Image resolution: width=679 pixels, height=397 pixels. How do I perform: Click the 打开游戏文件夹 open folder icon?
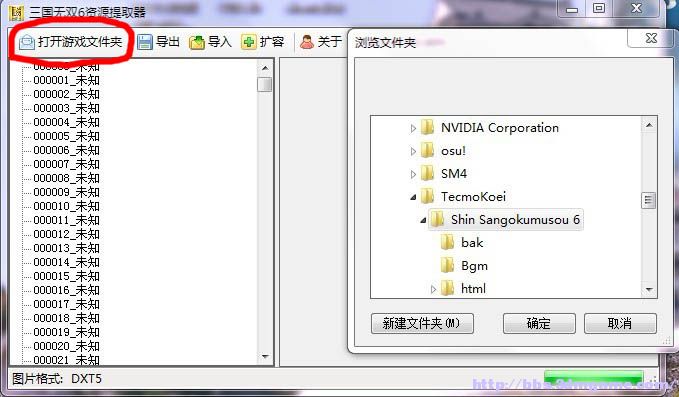point(26,42)
